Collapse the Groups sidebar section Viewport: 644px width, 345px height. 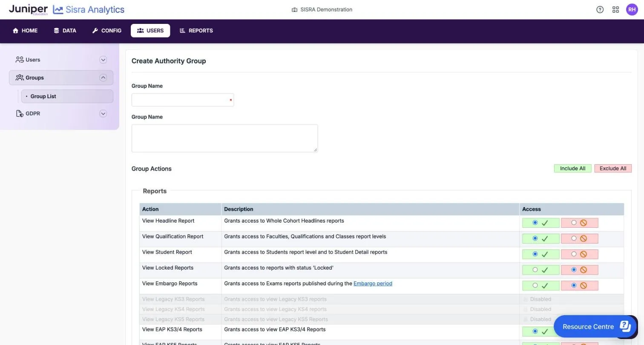(x=103, y=78)
